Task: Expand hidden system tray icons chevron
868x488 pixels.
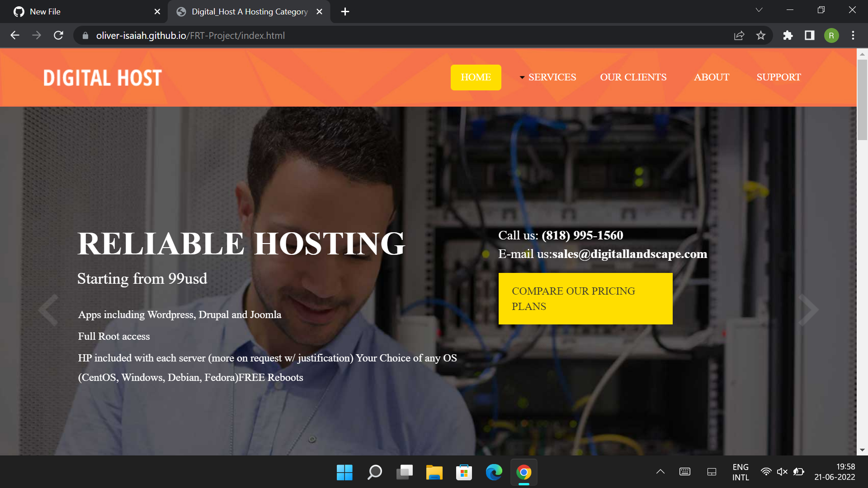Action: (x=660, y=472)
